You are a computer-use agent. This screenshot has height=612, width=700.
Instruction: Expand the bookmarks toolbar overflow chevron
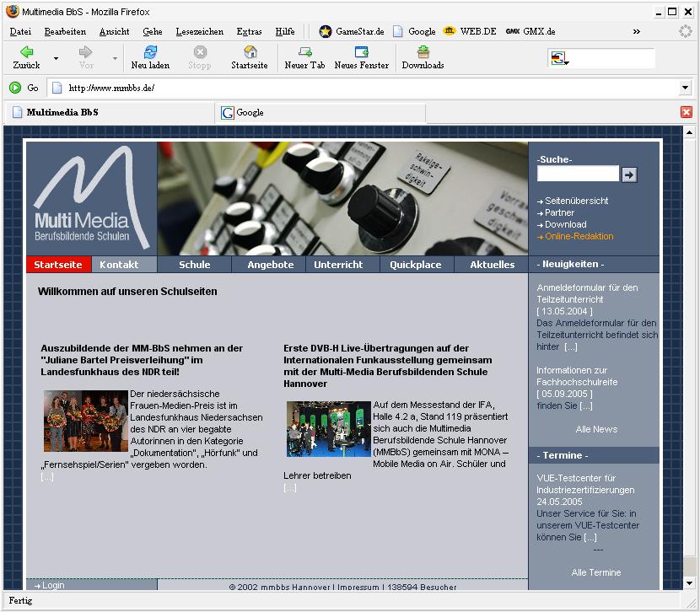[636, 31]
